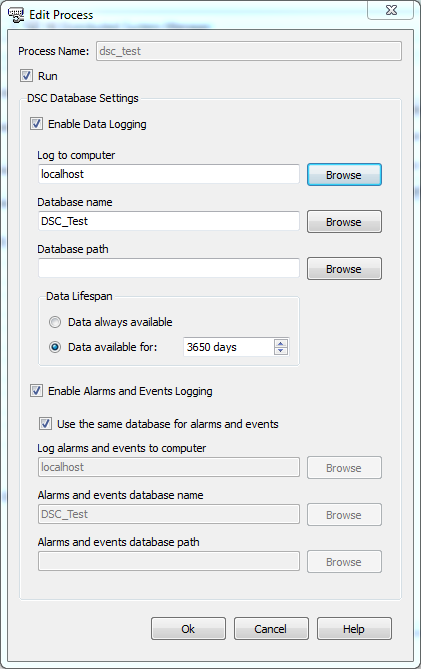Open Help for this dialog

pos(354,628)
